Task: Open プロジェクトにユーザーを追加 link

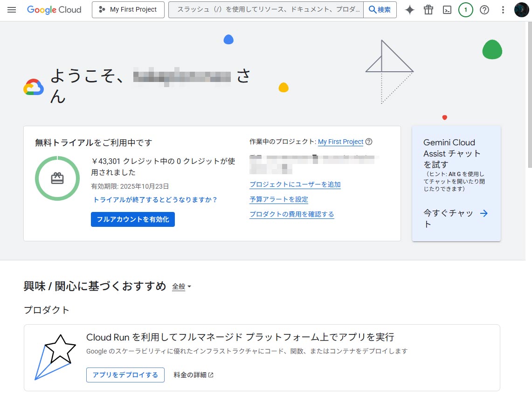Action: pos(295,184)
